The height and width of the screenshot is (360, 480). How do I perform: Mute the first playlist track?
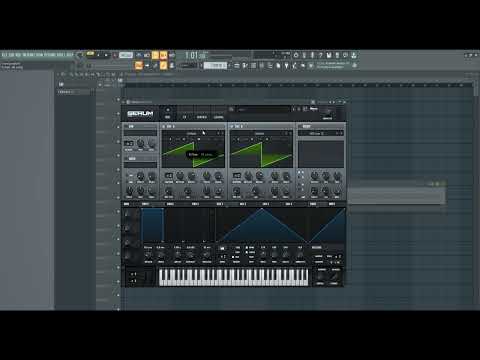pyautogui.click(x=118, y=99)
